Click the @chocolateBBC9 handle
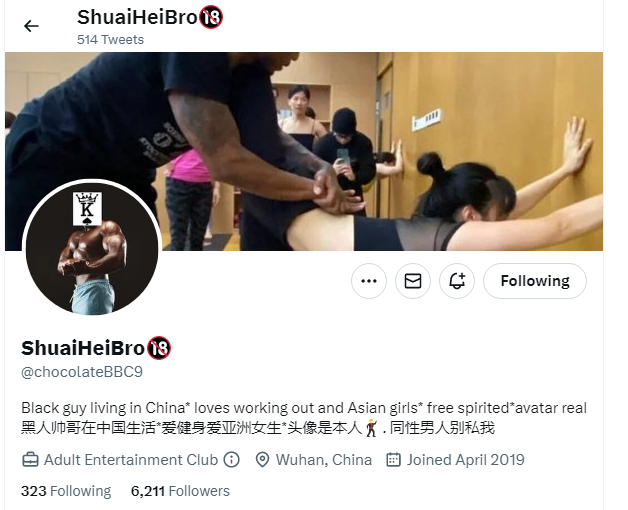 82,372
